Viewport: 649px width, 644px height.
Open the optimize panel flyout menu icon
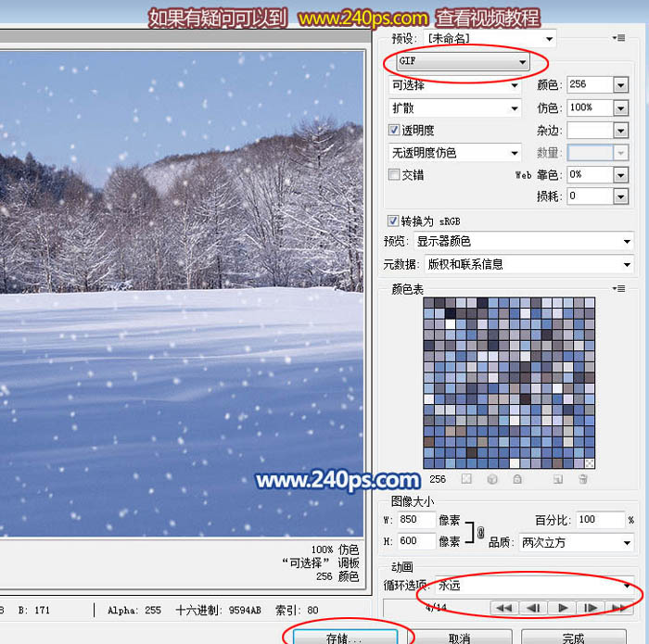click(x=618, y=38)
